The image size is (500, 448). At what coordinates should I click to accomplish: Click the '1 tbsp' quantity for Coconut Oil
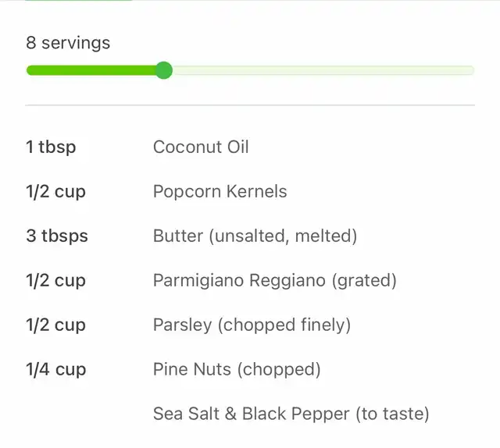(51, 147)
